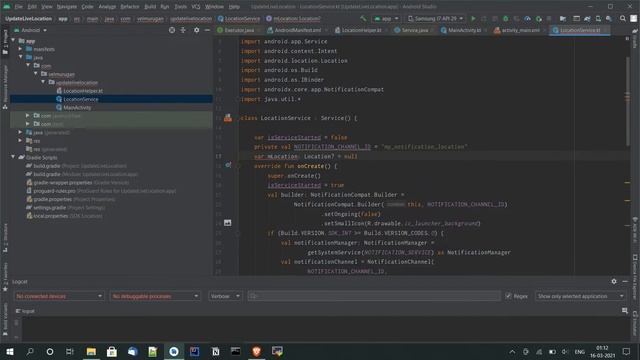Image resolution: width=640 pixels, height=360 pixels.
Task: Open the Refactor menu
Action: click(x=130, y=7)
